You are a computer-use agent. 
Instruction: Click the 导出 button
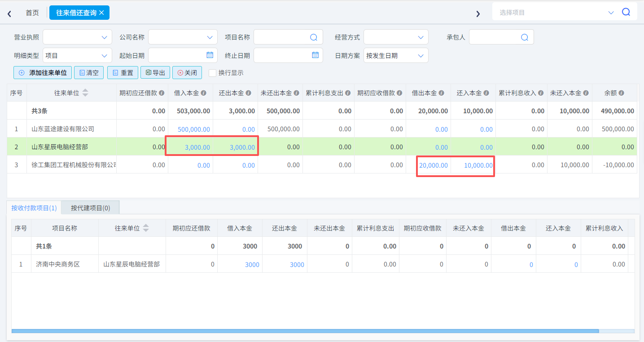[155, 73]
